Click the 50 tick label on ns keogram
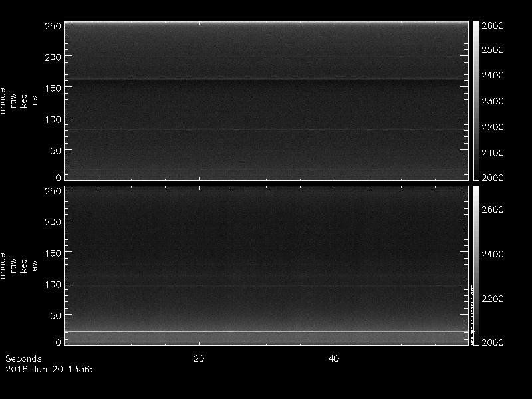 55,151
